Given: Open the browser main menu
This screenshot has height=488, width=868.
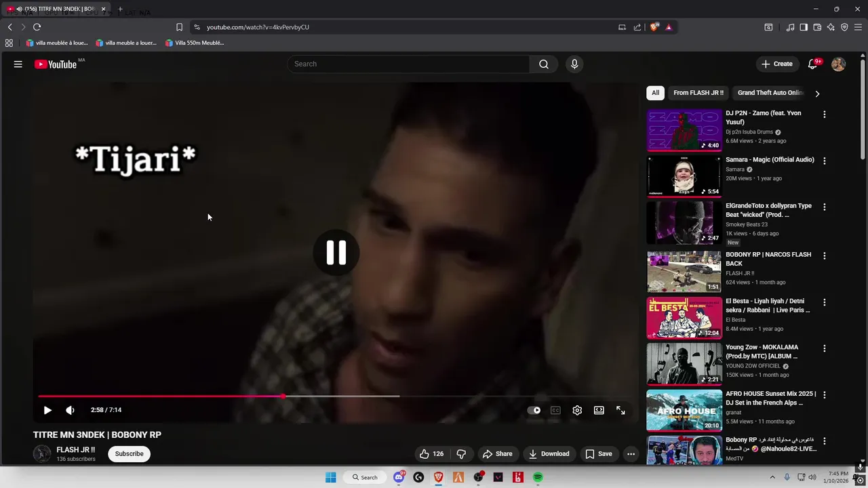Looking at the screenshot, I should pos(859,27).
